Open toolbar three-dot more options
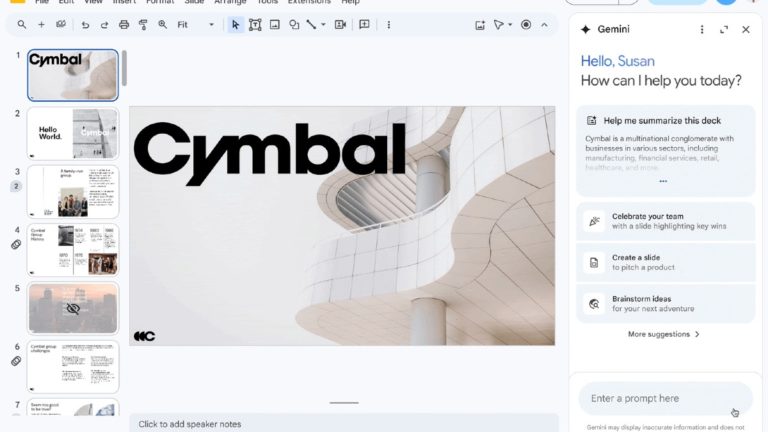This screenshot has width=768, height=432. [x=389, y=24]
